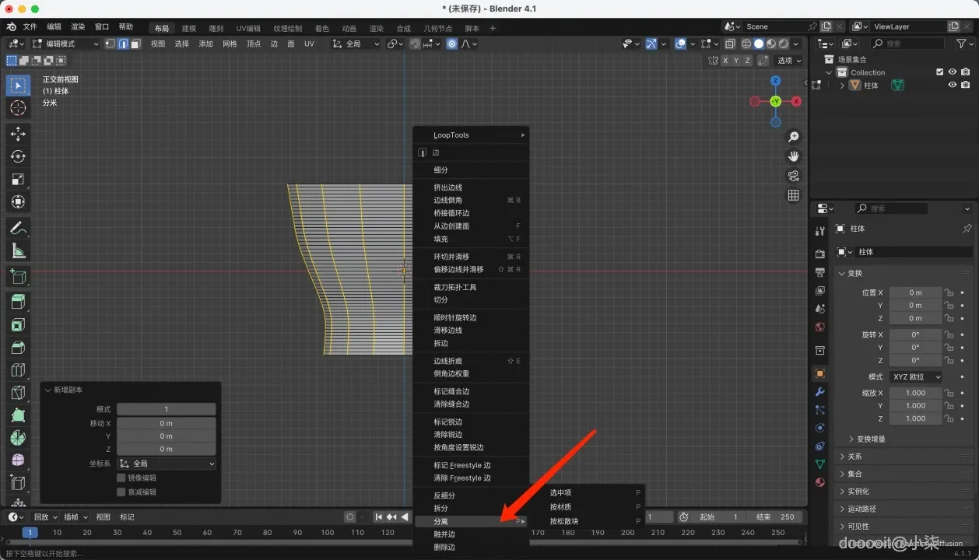Toggle camera view icon in viewport
Screen dimensions: 979x560
(x=793, y=176)
